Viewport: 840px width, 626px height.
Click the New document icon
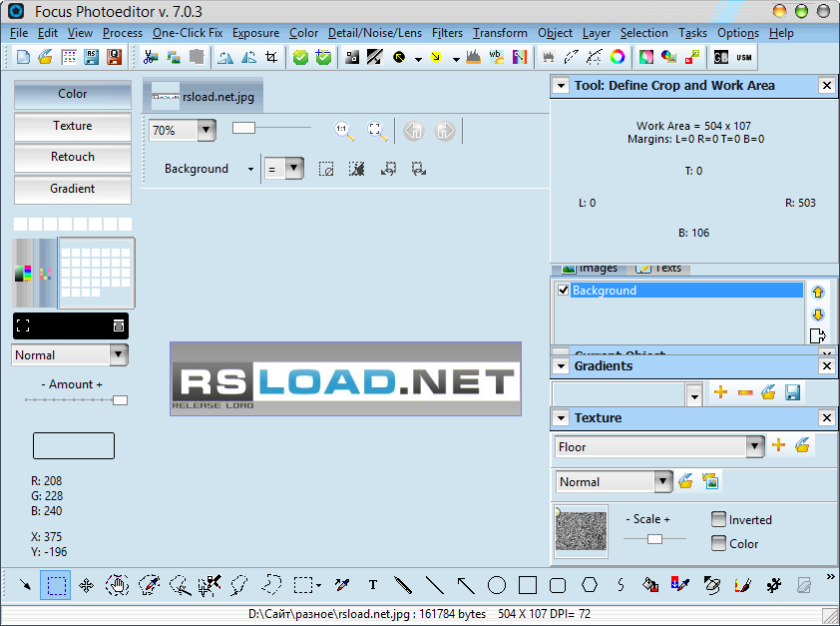23,57
